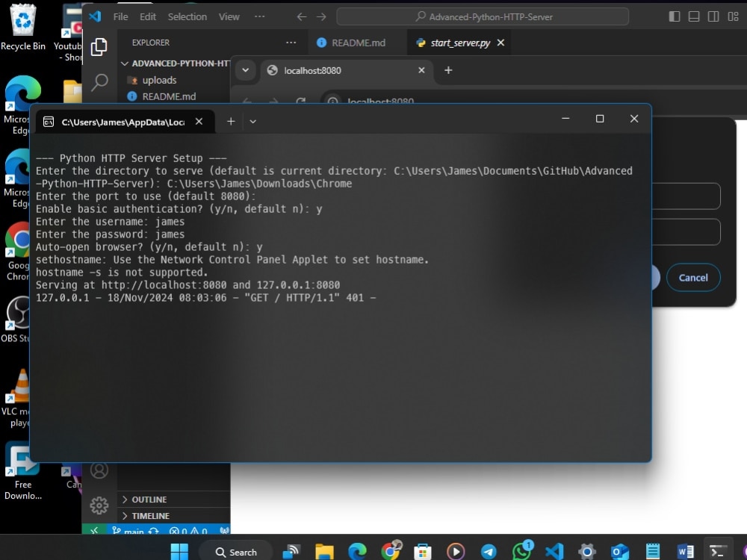Image resolution: width=747 pixels, height=560 pixels.
Task: Open the View menu in VS Code
Action: coord(229,16)
